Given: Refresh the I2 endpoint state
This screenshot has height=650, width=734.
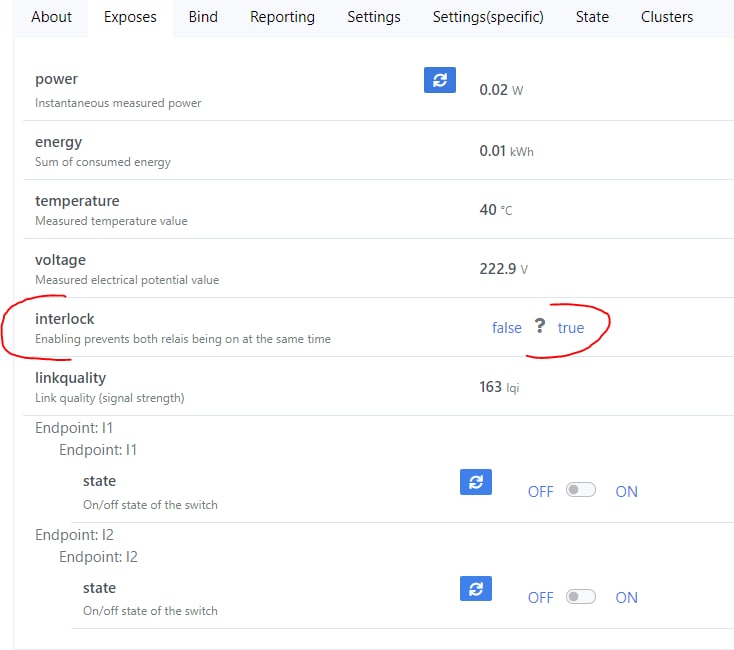Looking at the screenshot, I should coord(476,588).
